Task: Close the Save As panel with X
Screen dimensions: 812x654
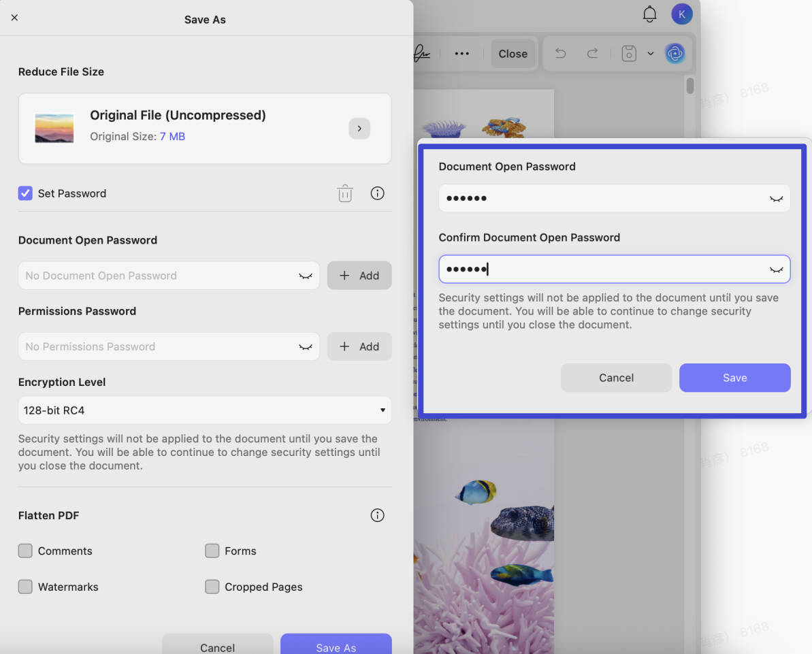Action: 14,18
